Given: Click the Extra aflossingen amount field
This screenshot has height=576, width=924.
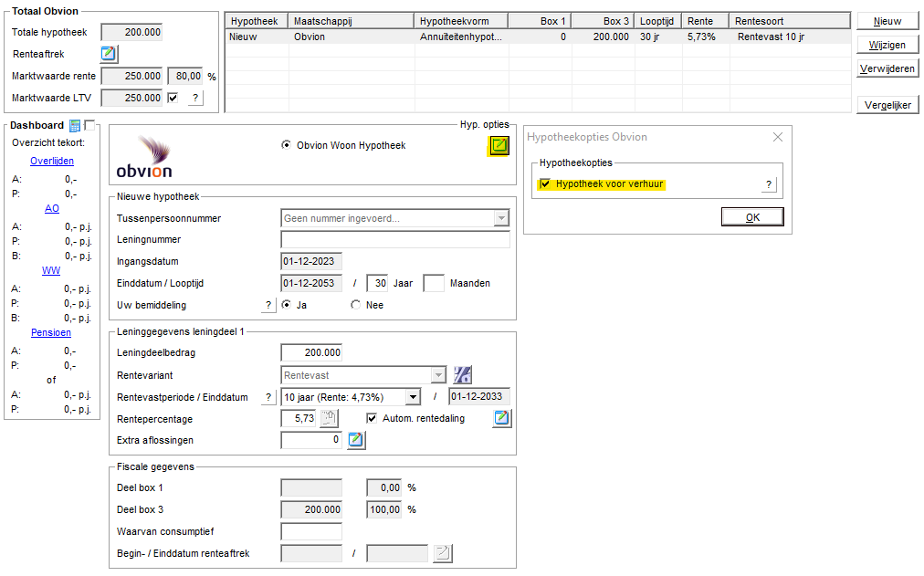Looking at the screenshot, I should [x=311, y=440].
